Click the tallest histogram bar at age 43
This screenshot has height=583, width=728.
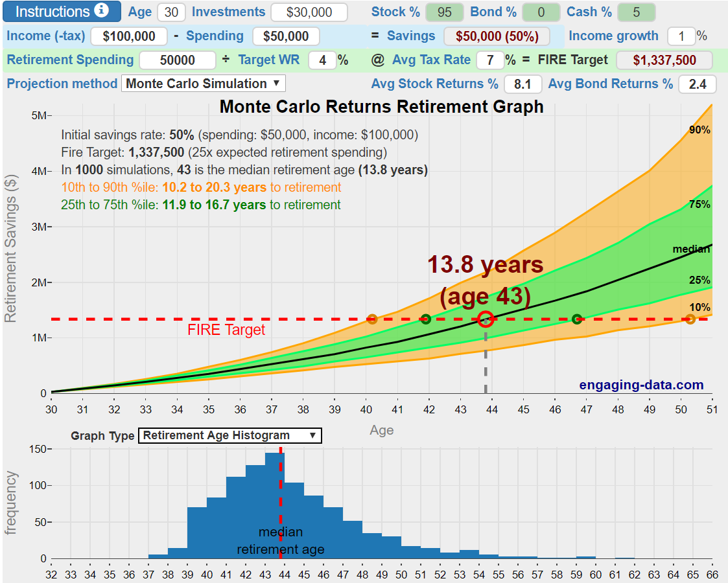click(x=275, y=505)
